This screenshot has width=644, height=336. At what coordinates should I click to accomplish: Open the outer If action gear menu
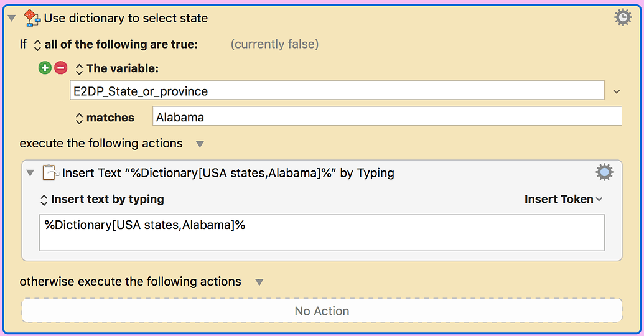623,18
